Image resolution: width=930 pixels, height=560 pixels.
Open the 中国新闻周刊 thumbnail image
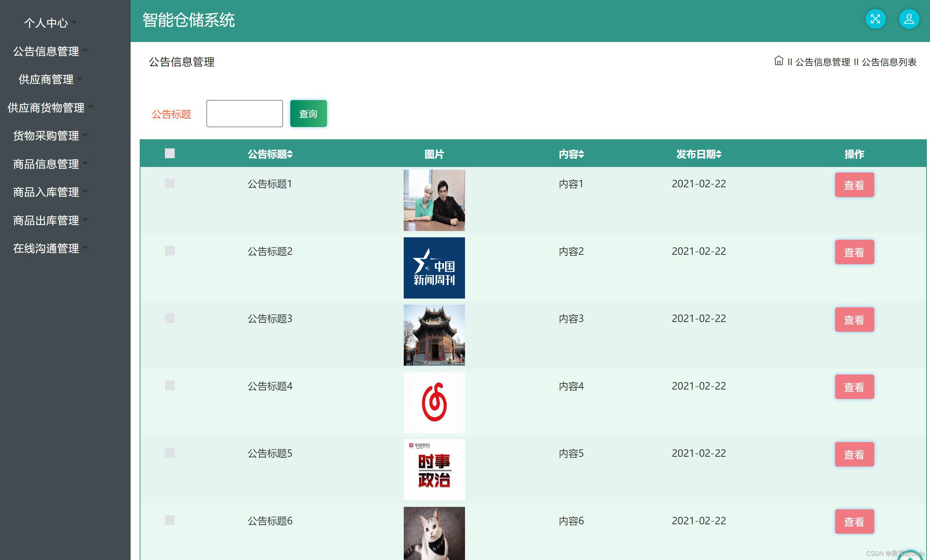click(434, 267)
